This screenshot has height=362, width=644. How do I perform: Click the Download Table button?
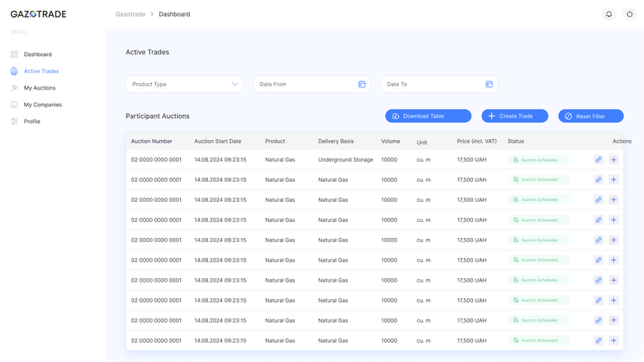click(428, 116)
